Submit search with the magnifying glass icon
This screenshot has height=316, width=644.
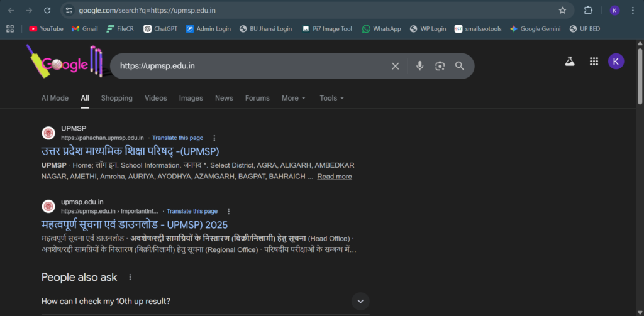coord(460,66)
